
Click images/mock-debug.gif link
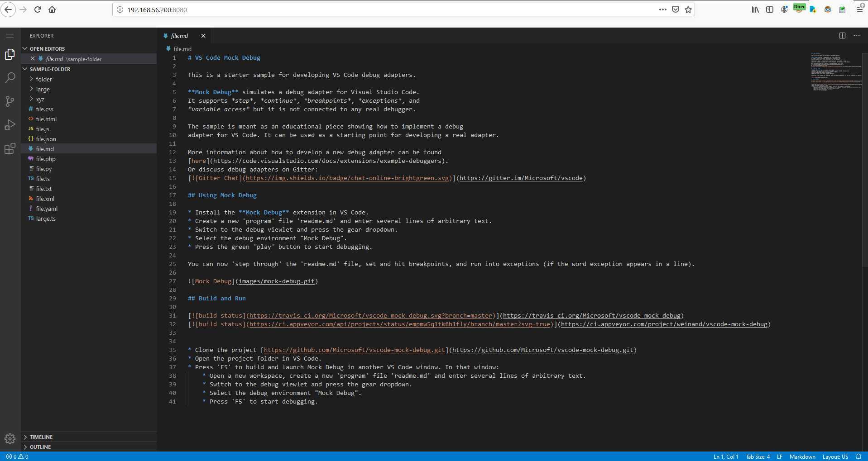[277, 281]
